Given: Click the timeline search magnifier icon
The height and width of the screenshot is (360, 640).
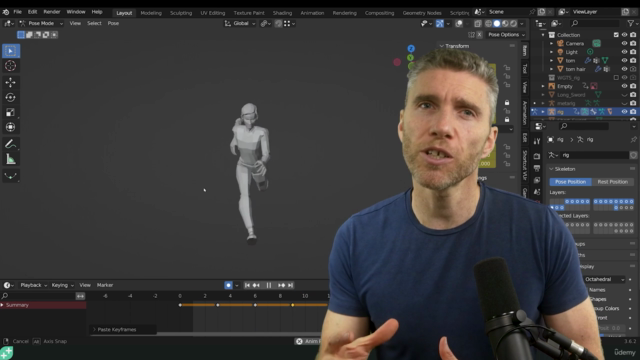Looking at the screenshot, I should [5, 296].
